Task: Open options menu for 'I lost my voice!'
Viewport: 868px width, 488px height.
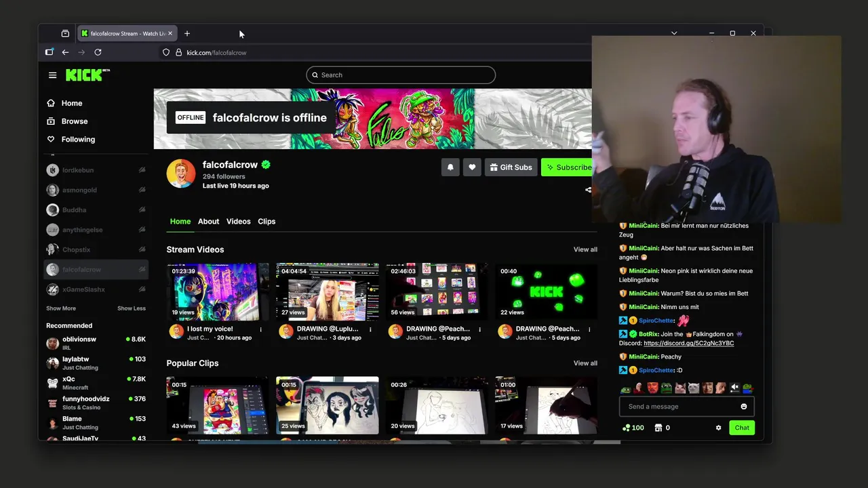Action: [260, 329]
